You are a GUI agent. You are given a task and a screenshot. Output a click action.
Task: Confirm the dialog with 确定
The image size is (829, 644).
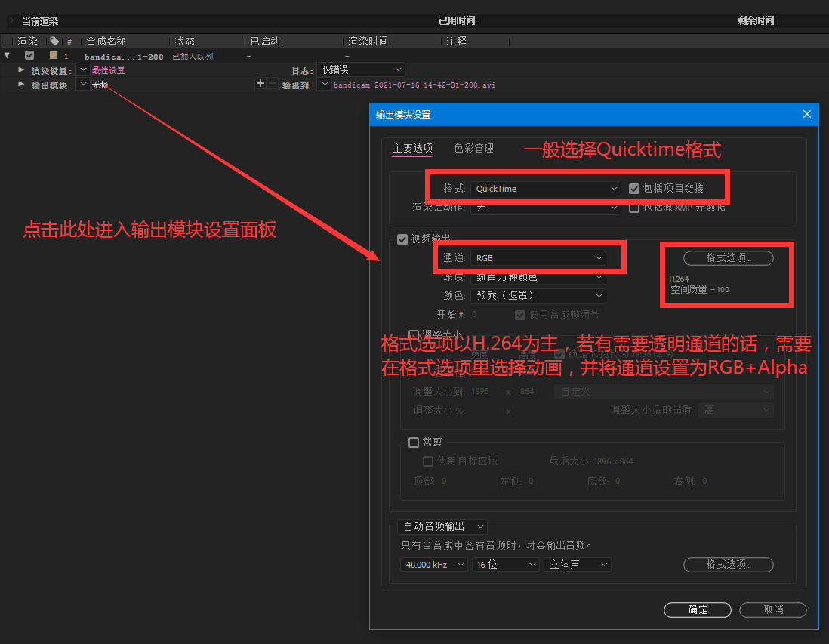click(698, 609)
